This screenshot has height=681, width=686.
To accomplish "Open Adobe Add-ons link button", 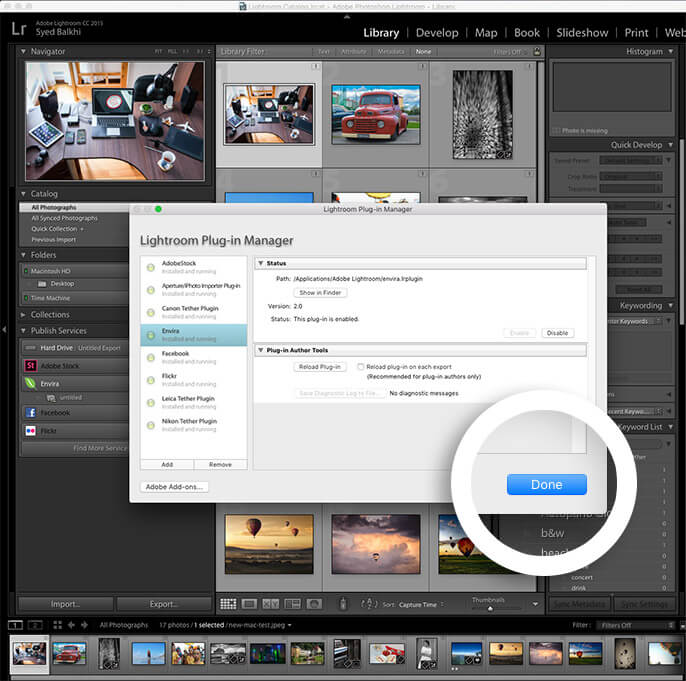I will pos(174,487).
